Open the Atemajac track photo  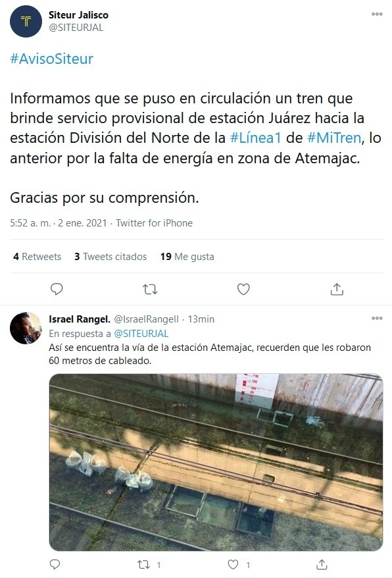pos(216,462)
